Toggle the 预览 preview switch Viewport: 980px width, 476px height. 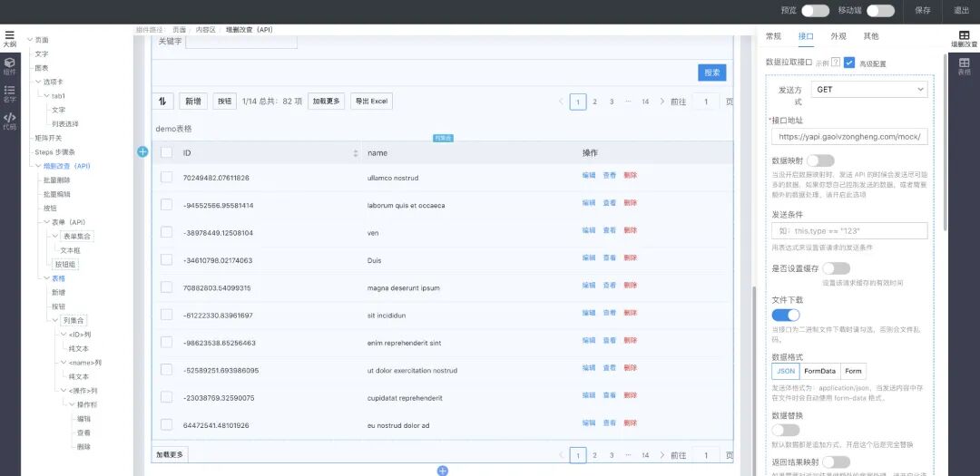[x=815, y=11]
